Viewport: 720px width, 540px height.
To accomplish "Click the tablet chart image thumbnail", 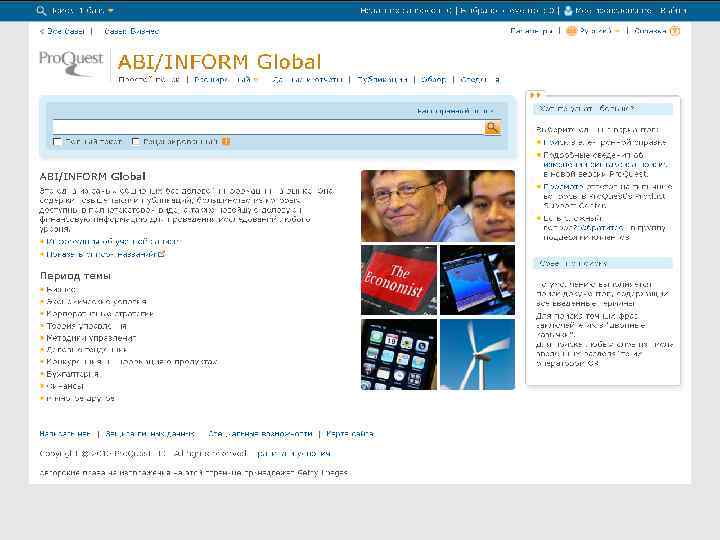I will (x=477, y=280).
